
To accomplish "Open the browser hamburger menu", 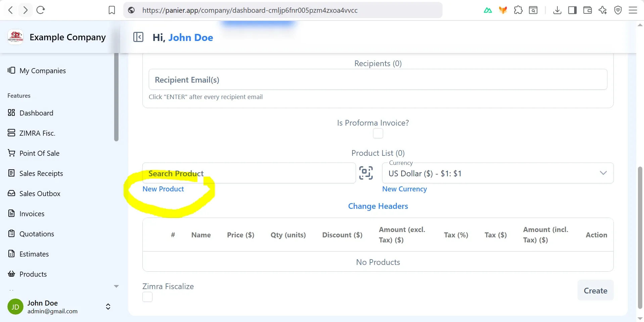I will [633, 10].
